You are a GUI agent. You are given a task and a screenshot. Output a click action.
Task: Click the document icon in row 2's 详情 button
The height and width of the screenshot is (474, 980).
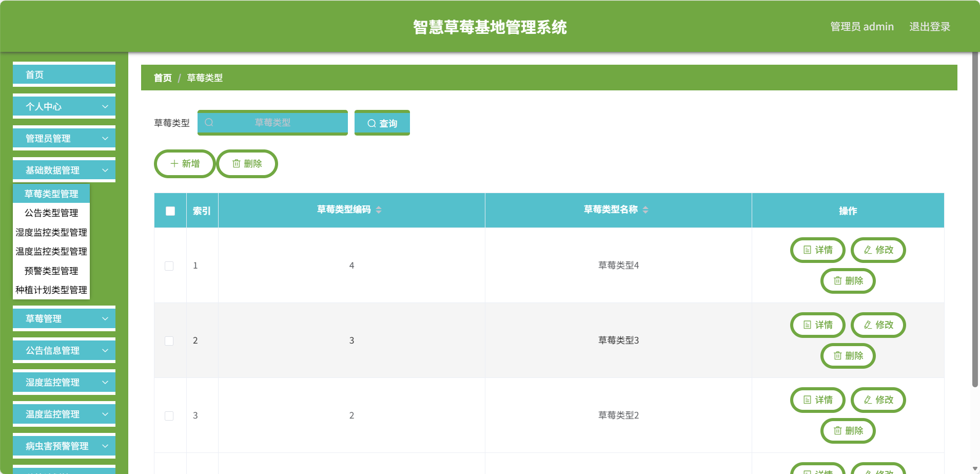(807, 325)
